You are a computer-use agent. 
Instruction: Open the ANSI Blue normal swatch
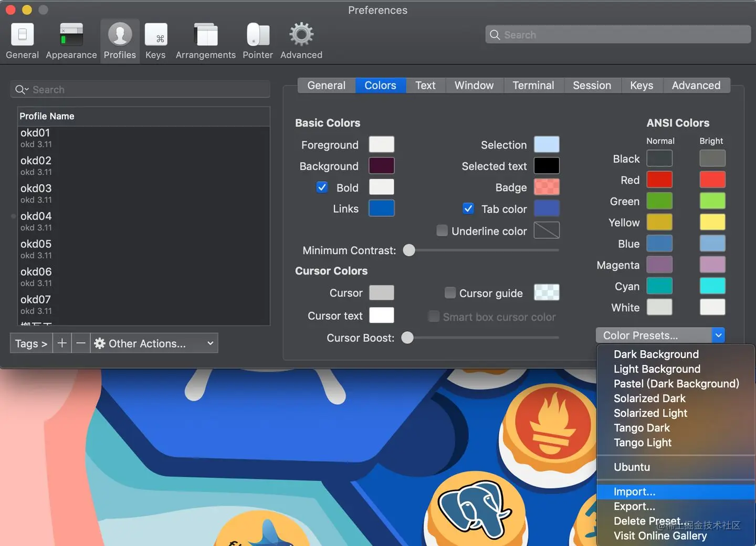(x=659, y=243)
